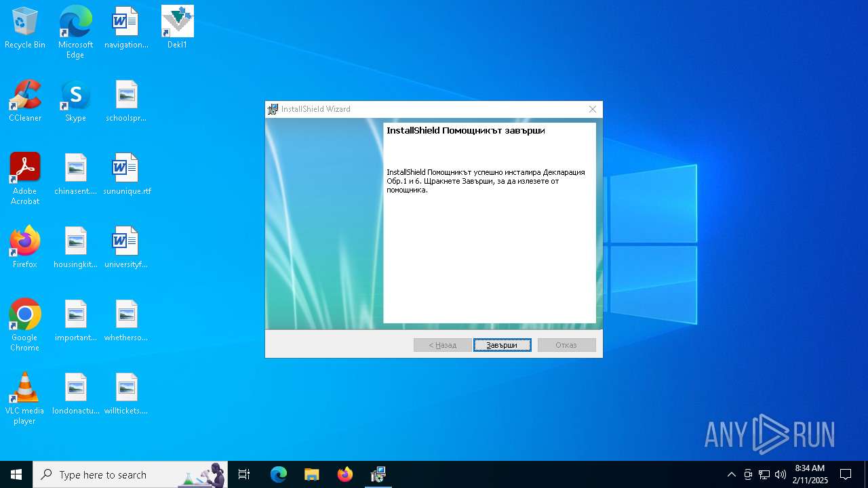868x488 pixels.
Task: Close the InstallShield Wizard window
Action: pyautogui.click(x=593, y=109)
